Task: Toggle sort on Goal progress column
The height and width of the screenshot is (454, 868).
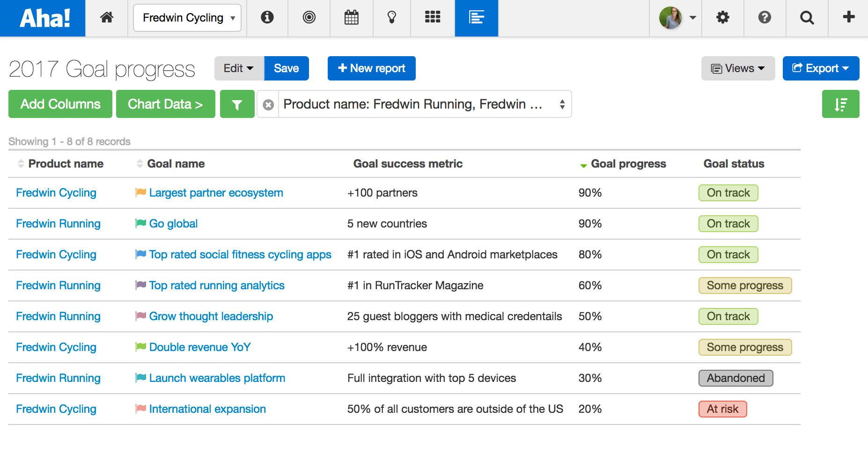Action: click(x=623, y=164)
